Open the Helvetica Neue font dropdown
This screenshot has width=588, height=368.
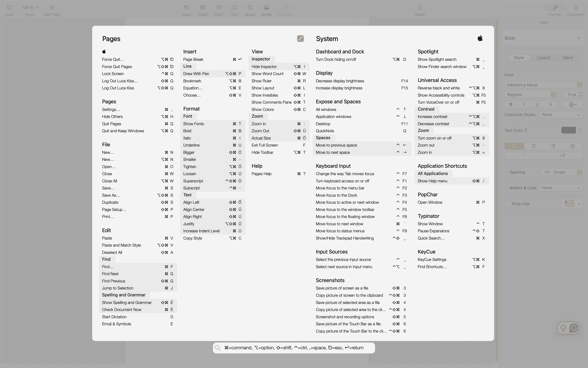click(543, 85)
